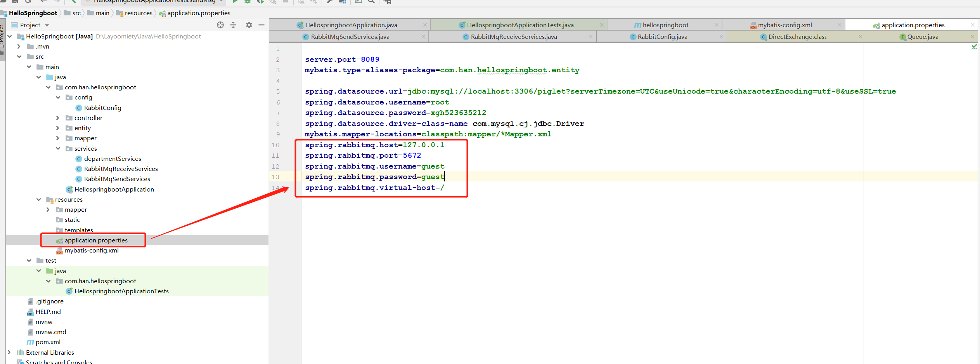Expand the mapper folder under resources
This screenshot has height=364, width=980.
pos(48,210)
